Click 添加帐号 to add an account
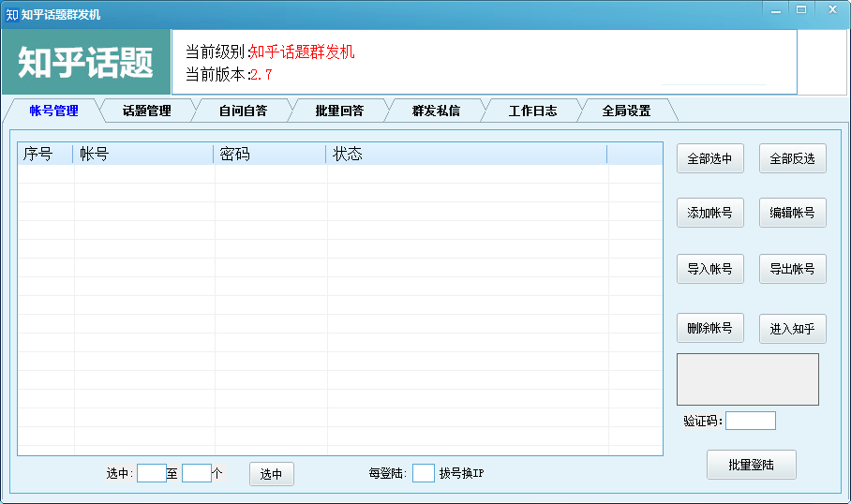 [709, 213]
